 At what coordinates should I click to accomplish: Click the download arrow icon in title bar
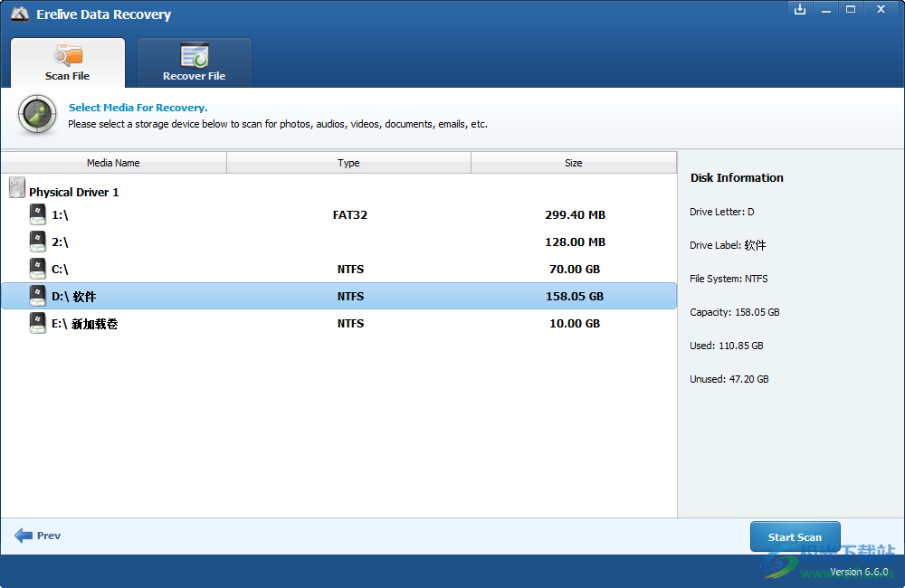pyautogui.click(x=799, y=9)
